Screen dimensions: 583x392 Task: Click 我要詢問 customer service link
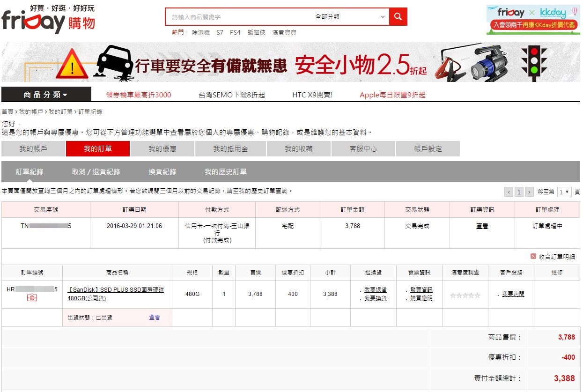(513, 294)
